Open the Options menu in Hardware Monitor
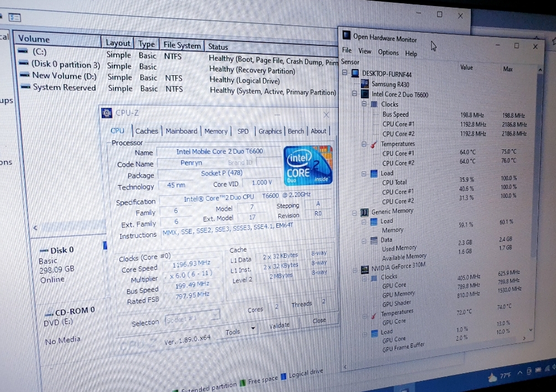556x392 pixels. coord(388,52)
